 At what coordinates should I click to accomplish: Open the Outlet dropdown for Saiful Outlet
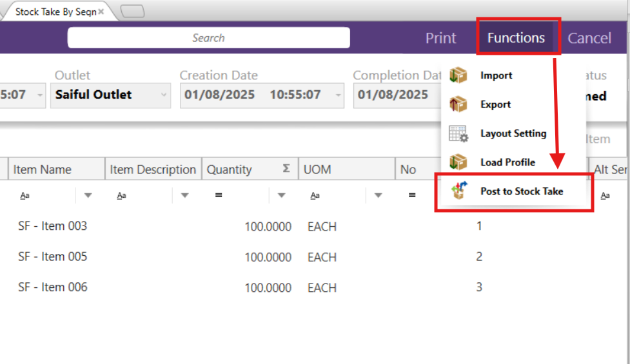(x=164, y=95)
